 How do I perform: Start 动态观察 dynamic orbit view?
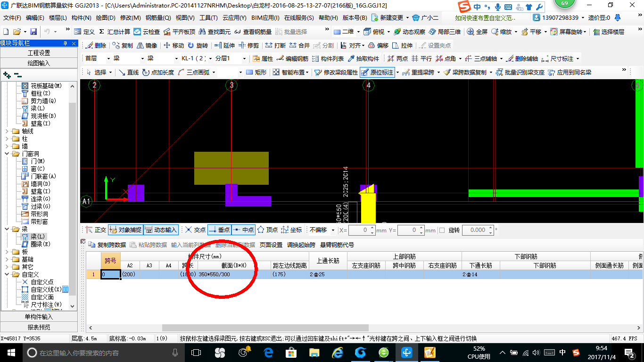click(409, 32)
